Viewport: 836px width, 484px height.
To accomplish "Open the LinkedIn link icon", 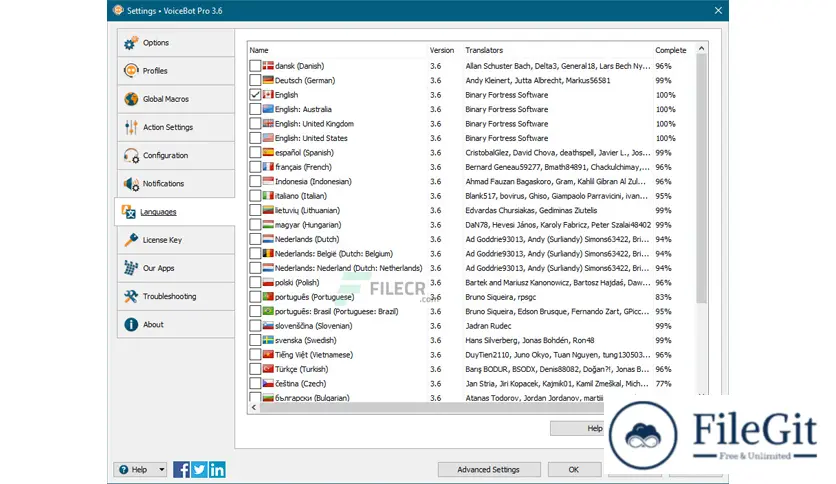I will point(217,470).
